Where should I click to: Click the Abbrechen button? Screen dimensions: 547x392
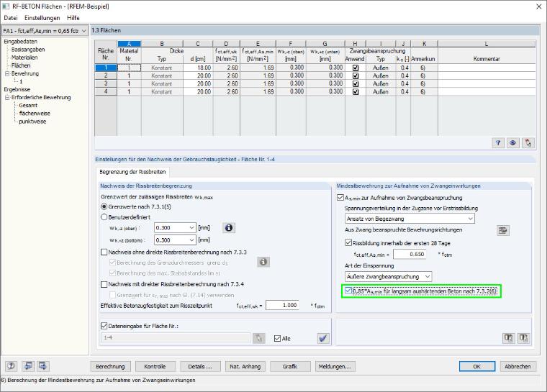(x=517, y=367)
